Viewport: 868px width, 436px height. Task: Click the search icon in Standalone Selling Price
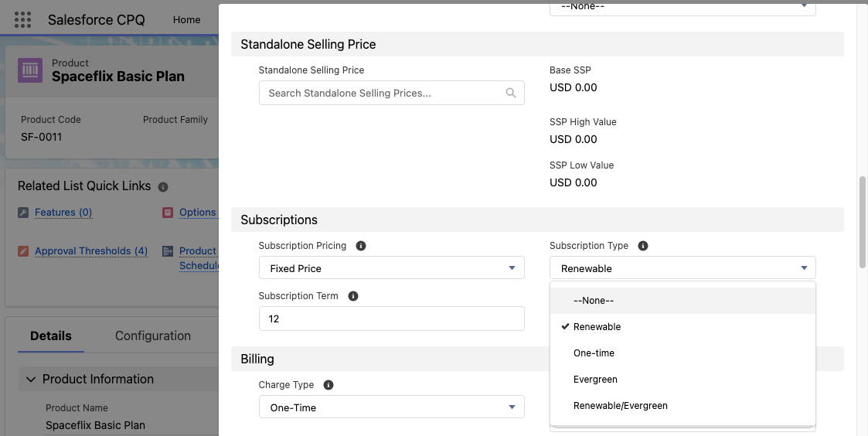pyautogui.click(x=510, y=93)
